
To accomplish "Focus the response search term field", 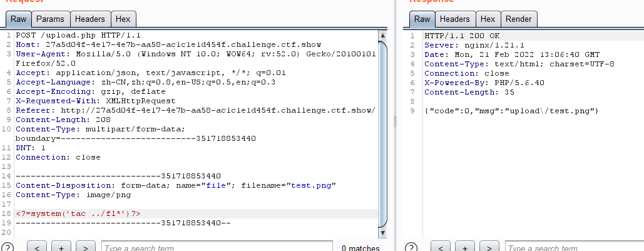I will (575, 248).
